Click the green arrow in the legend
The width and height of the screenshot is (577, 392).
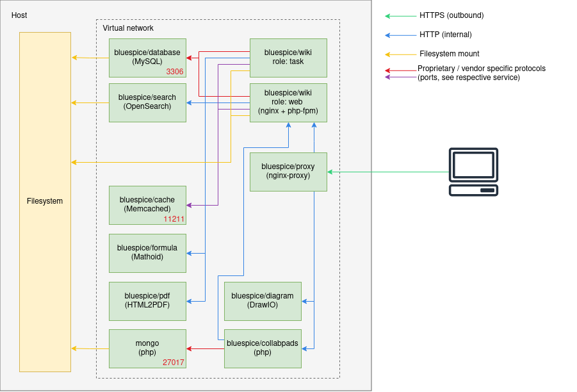401,16
